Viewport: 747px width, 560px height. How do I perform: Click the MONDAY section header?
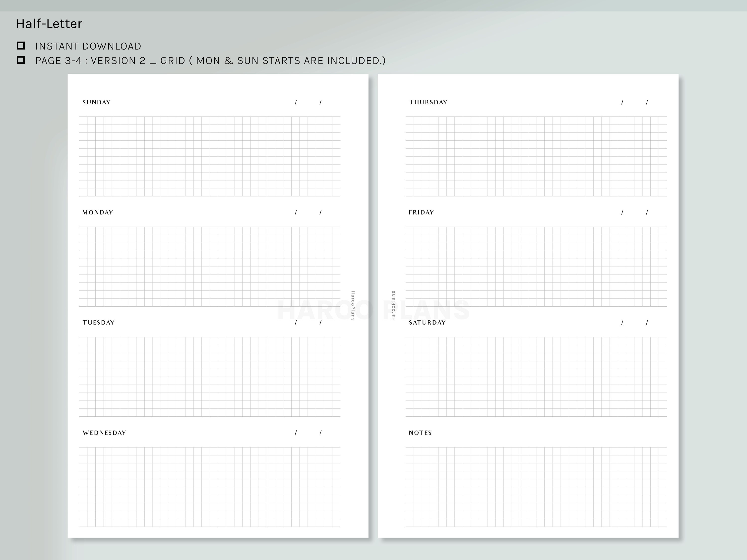point(97,212)
